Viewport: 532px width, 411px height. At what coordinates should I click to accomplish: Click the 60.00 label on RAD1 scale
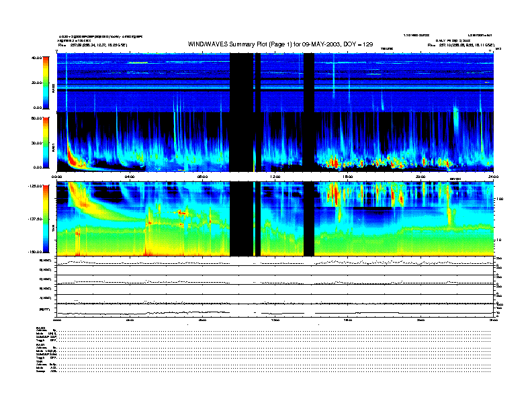click(36, 118)
